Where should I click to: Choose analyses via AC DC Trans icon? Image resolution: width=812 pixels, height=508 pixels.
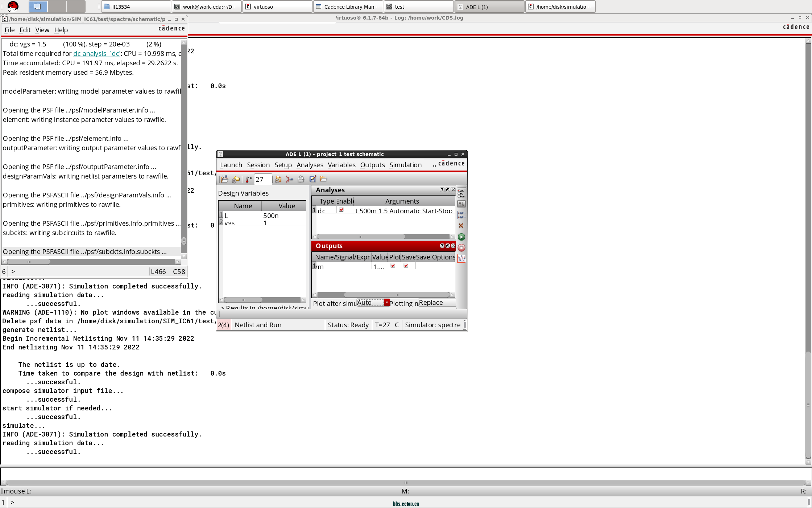(x=461, y=193)
